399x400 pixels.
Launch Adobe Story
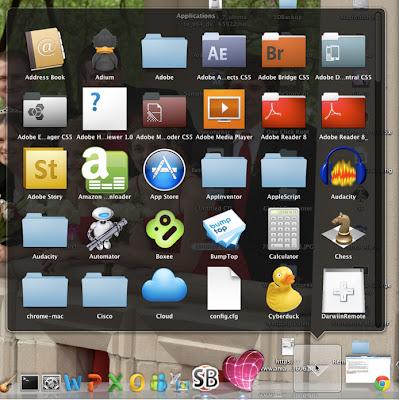click(45, 169)
